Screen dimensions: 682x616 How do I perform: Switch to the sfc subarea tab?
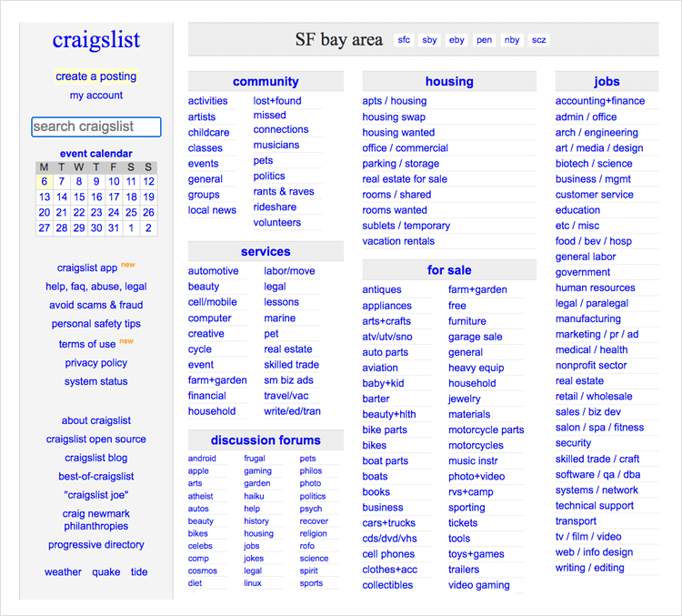pos(404,40)
